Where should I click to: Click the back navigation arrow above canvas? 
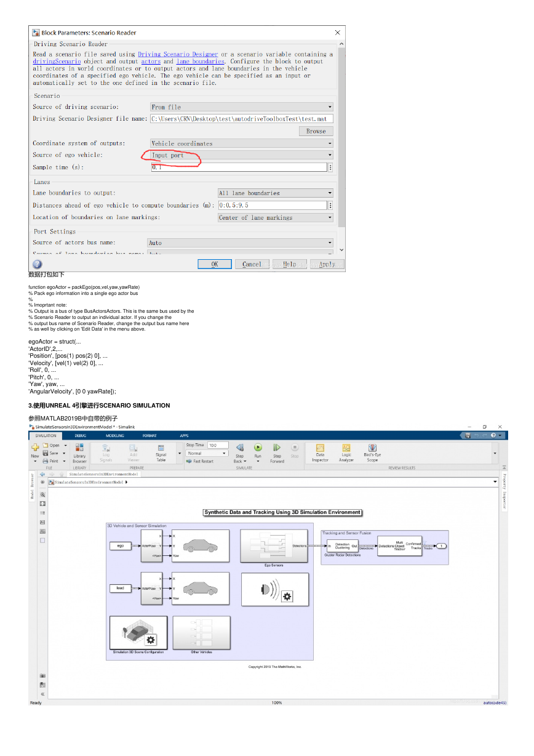tap(42, 475)
